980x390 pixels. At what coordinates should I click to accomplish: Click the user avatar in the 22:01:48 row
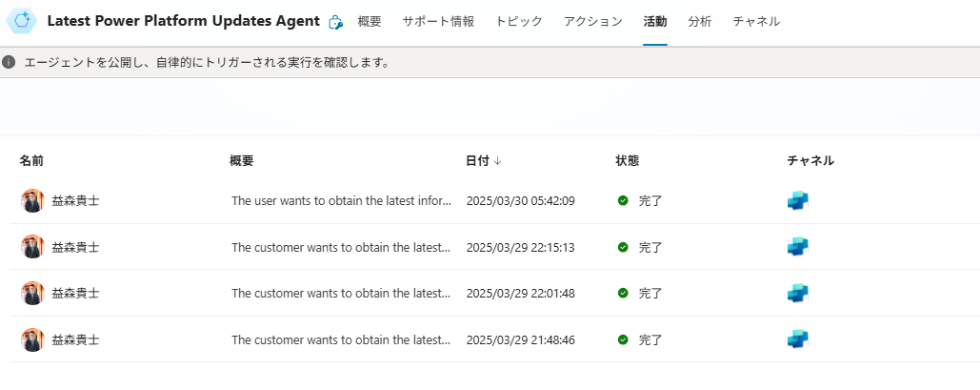point(32,293)
